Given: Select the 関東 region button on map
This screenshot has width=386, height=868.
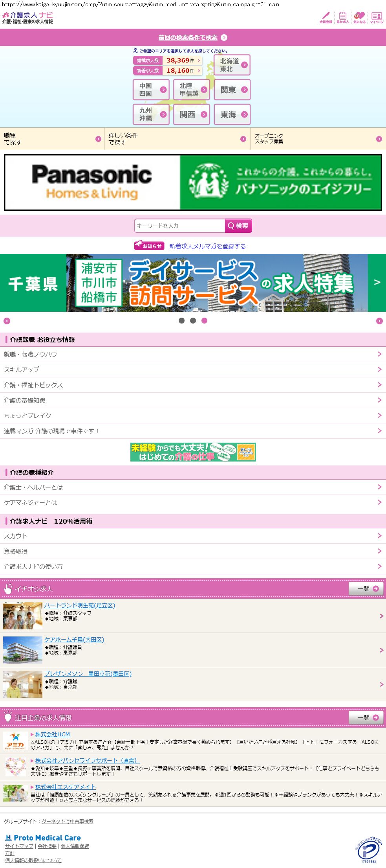Looking at the screenshot, I should click(232, 90).
